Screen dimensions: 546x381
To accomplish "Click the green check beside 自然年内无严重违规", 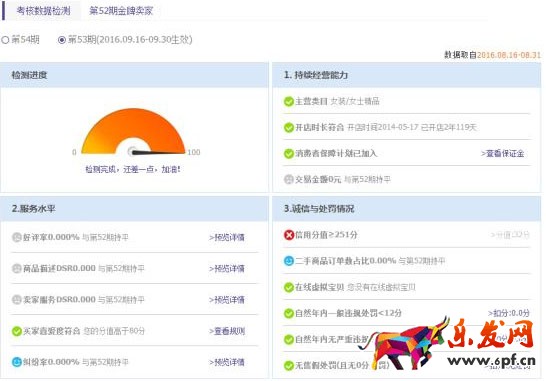I will tap(289, 339).
